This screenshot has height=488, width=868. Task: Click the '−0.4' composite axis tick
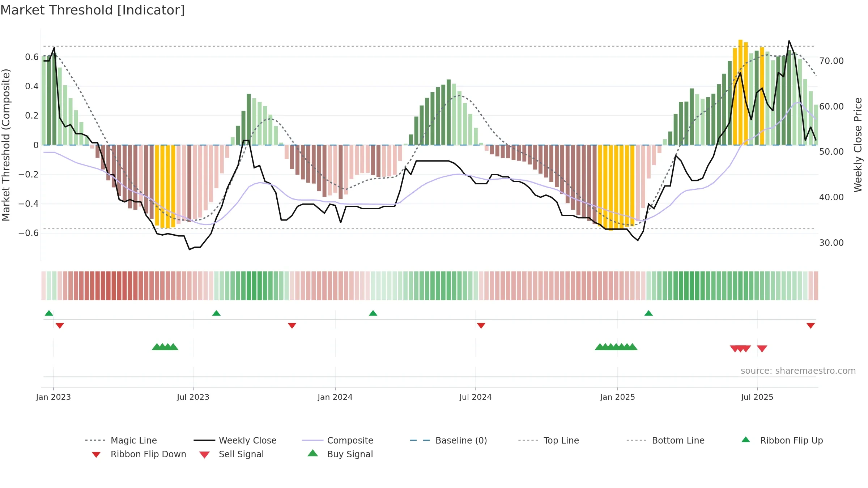click(29, 204)
